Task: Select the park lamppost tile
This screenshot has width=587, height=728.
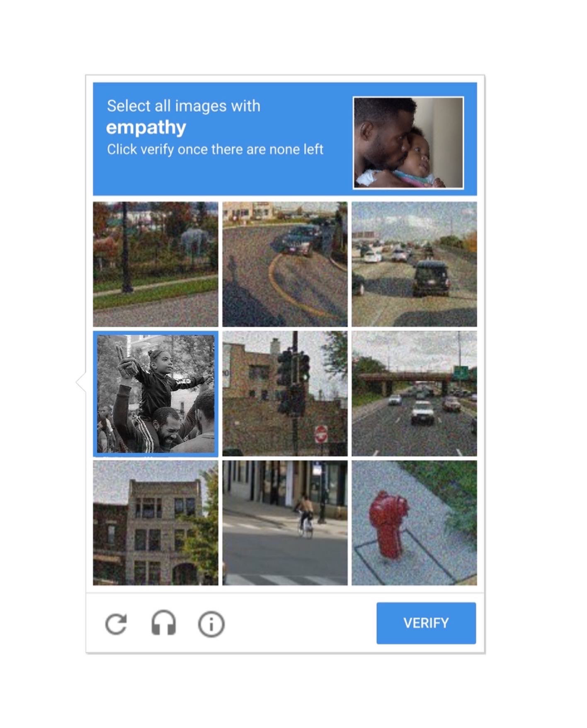Action: (155, 264)
